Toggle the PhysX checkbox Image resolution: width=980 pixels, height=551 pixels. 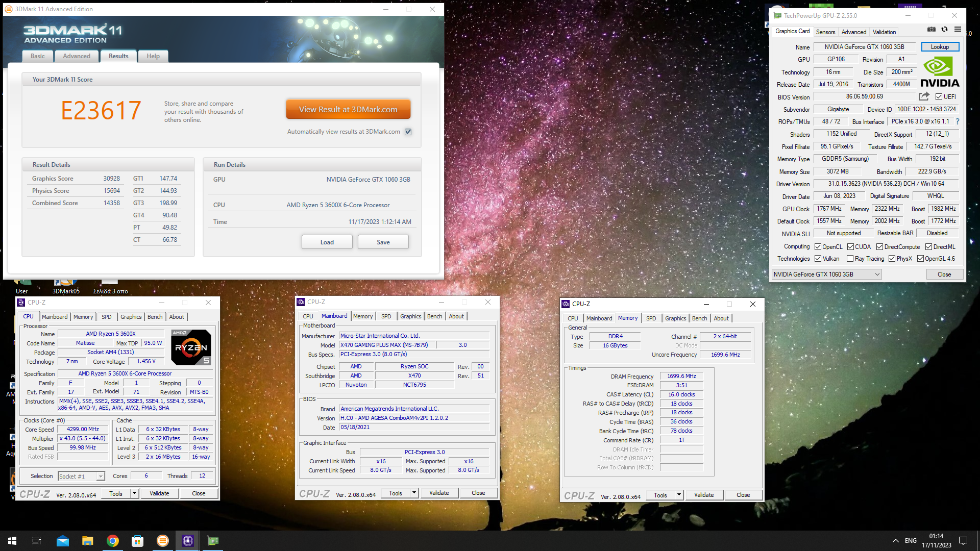(x=892, y=259)
